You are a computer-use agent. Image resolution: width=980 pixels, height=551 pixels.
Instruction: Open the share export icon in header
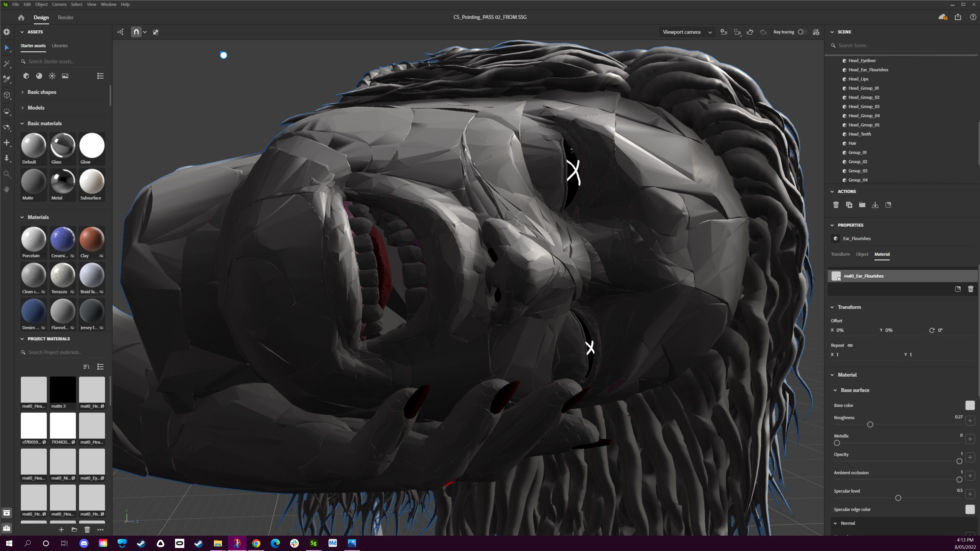click(x=958, y=17)
